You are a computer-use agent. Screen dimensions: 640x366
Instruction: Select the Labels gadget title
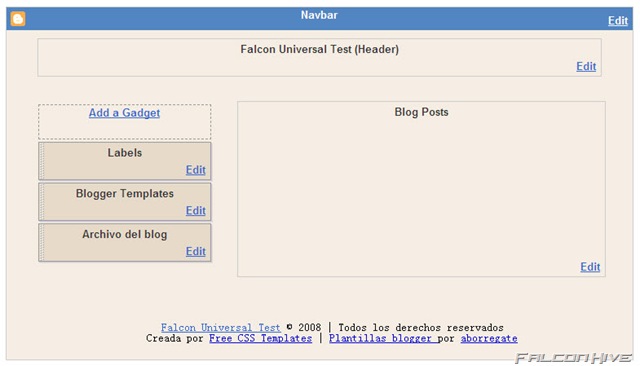point(125,153)
